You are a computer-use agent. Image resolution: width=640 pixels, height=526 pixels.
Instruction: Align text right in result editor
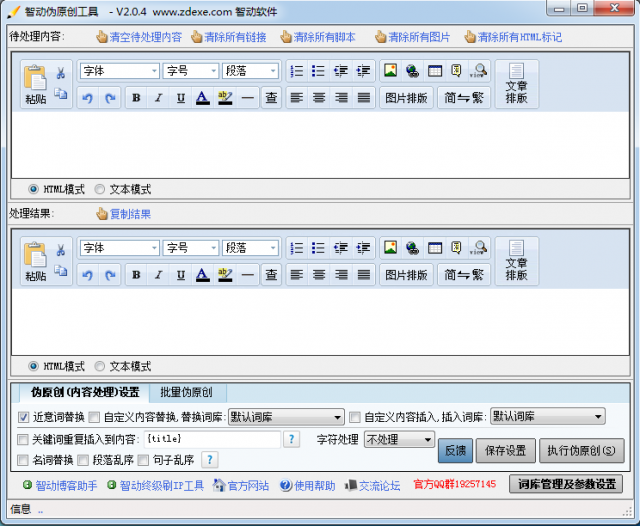(x=341, y=275)
